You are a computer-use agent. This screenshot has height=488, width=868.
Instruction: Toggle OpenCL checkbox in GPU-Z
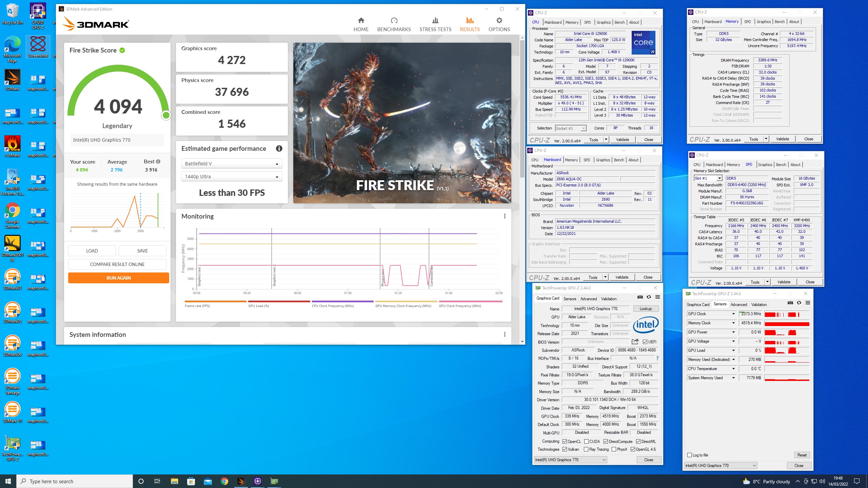(x=565, y=442)
